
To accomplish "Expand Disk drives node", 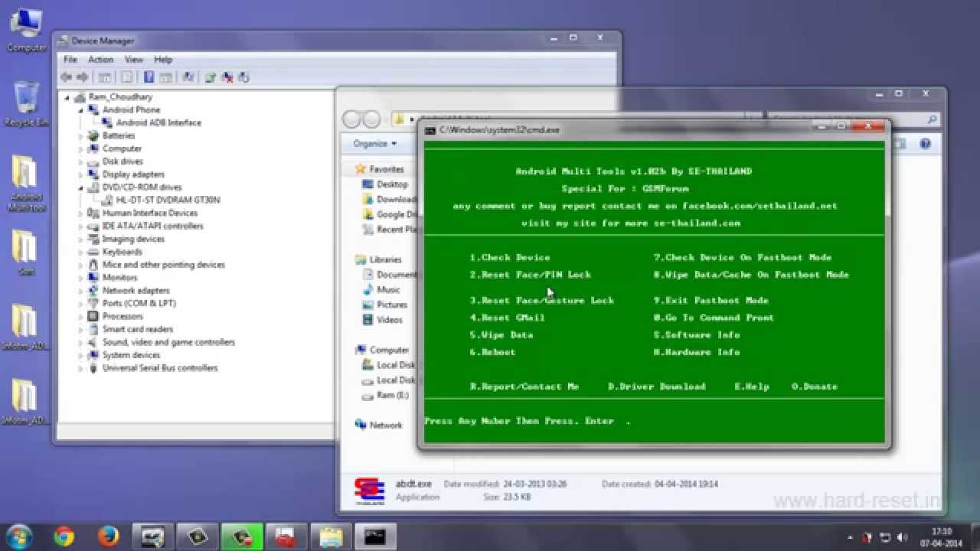I will click(80, 161).
